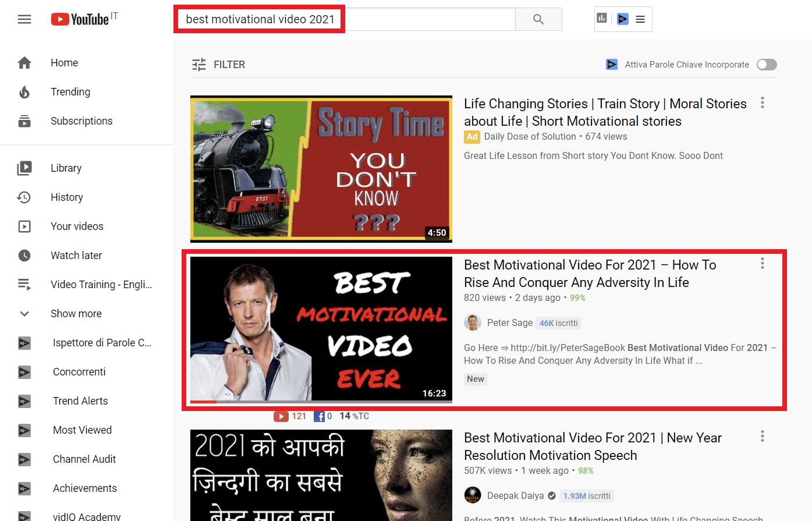Open options menu for Peter Sage video
Viewport: 812px width, 521px height.
[x=763, y=264]
